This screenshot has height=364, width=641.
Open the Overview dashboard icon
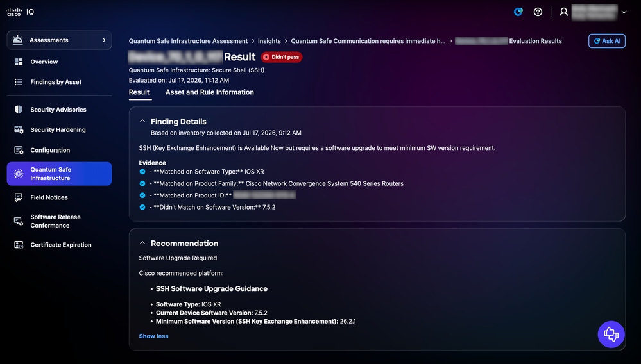coord(19,62)
